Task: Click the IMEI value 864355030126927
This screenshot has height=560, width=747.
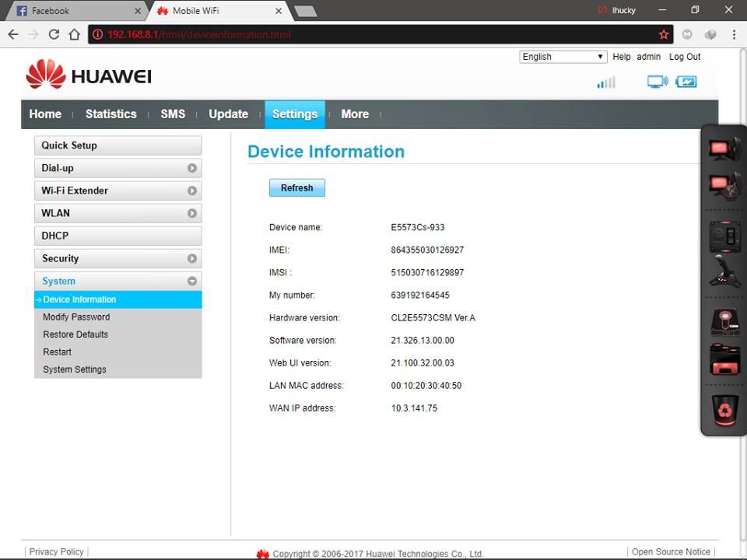Action: 427,250
